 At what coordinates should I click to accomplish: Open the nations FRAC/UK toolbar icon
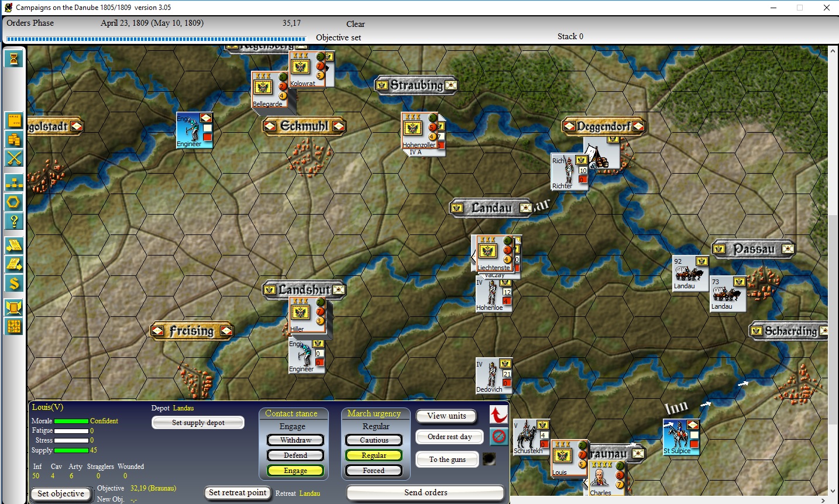click(x=14, y=121)
